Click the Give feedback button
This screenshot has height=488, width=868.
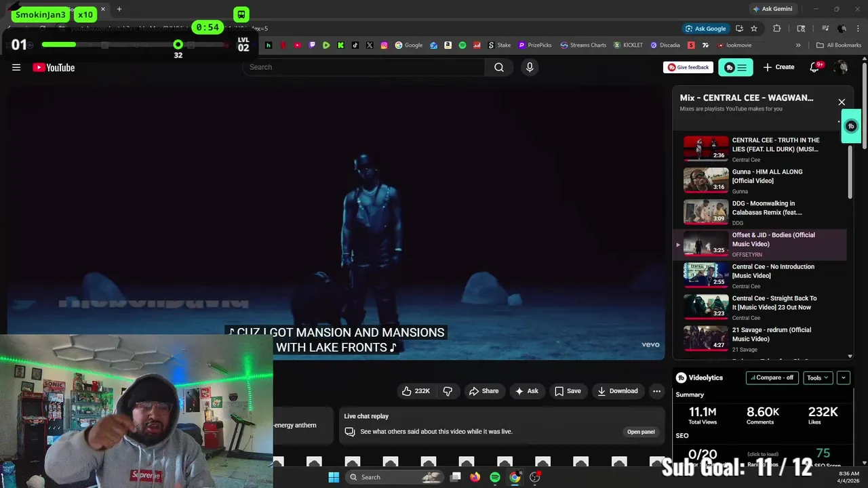point(689,67)
